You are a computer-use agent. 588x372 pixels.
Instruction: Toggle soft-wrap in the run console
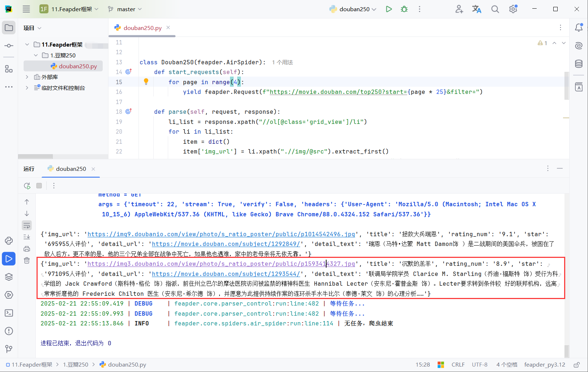(x=27, y=225)
